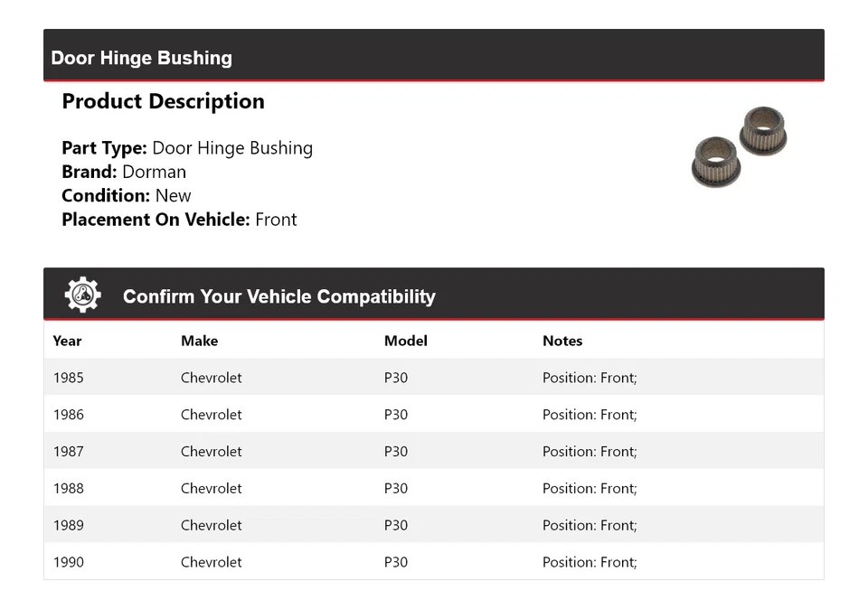Click Position: Front note in 1990 row
This screenshot has height=609, width=868.
[590, 562]
